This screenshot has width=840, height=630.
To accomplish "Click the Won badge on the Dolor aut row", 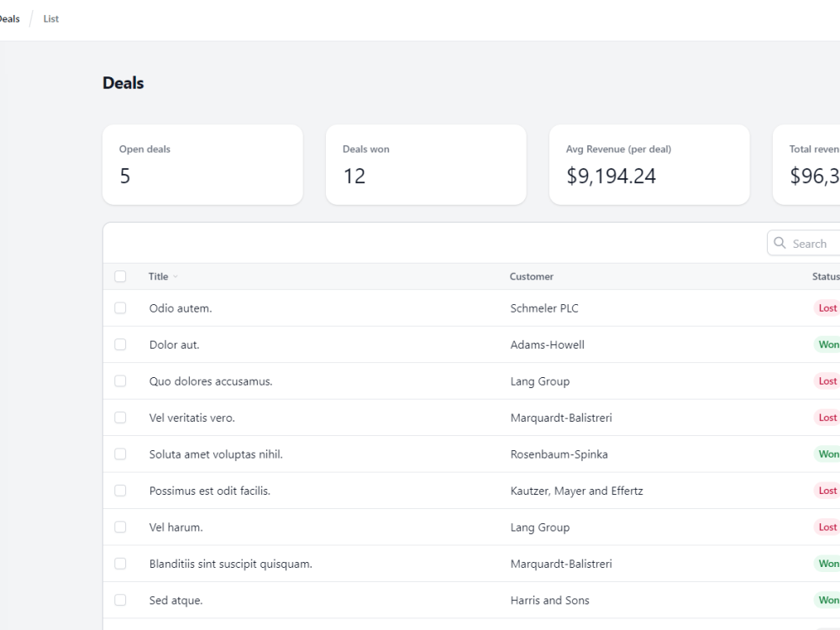I will tap(827, 344).
